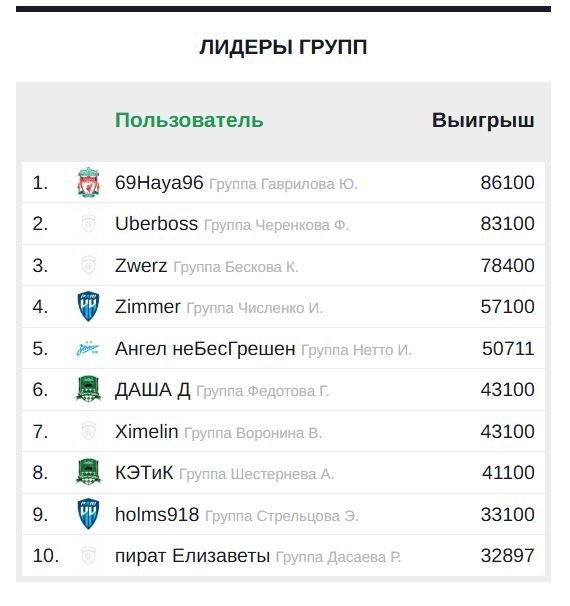Open the Uberboss user profile
Screen dimensions: 570x606
tap(157, 223)
